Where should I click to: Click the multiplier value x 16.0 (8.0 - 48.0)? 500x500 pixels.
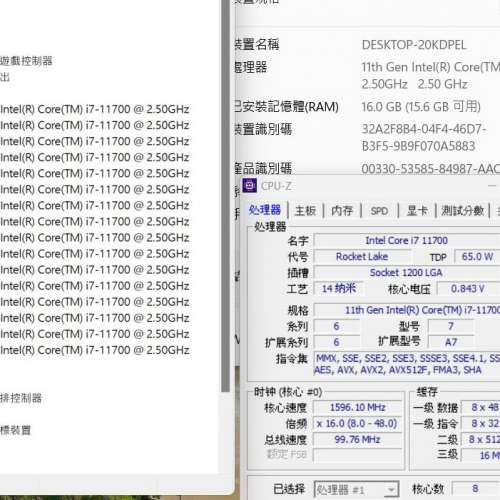point(358,424)
